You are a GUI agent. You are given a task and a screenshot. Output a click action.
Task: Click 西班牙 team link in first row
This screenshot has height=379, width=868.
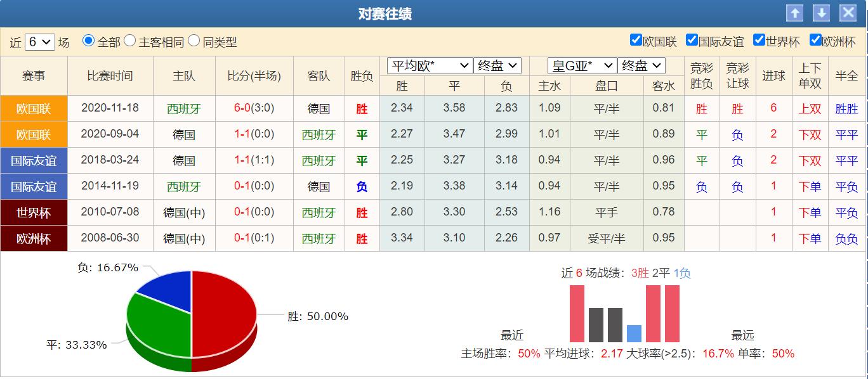pyautogui.click(x=184, y=108)
